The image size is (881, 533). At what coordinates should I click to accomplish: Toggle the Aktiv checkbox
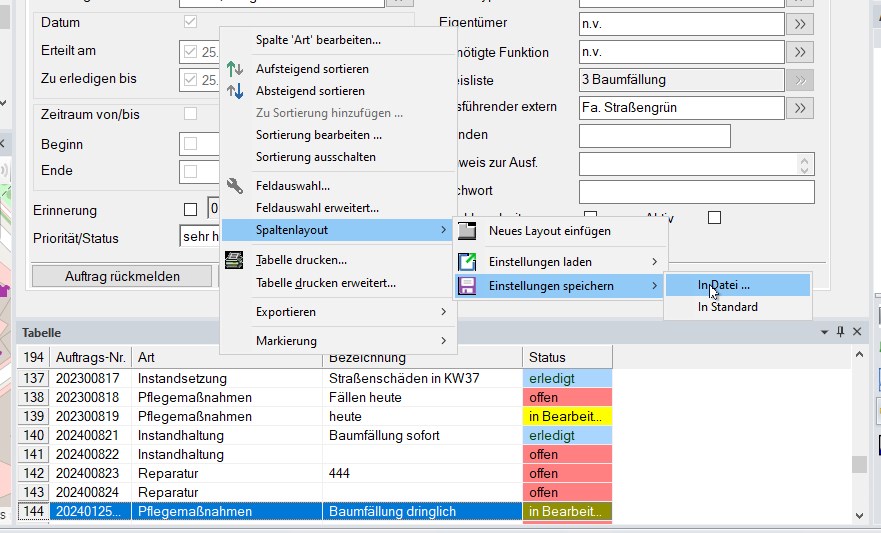pos(714,217)
